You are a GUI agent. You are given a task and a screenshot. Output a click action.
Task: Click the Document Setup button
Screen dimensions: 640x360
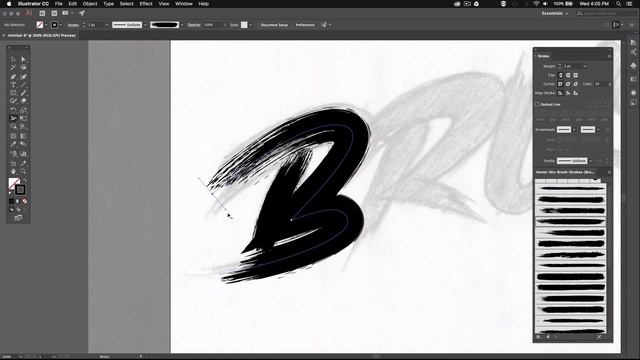(x=274, y=25)
